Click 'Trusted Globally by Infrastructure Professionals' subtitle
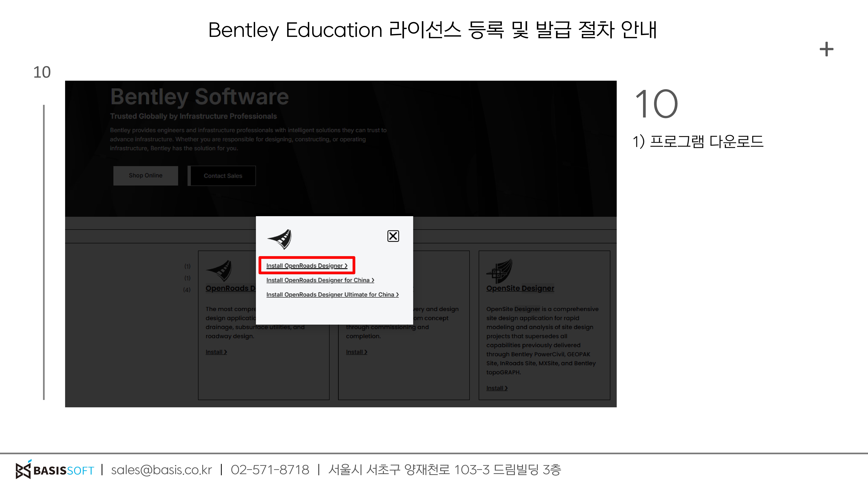 [193, 116]
